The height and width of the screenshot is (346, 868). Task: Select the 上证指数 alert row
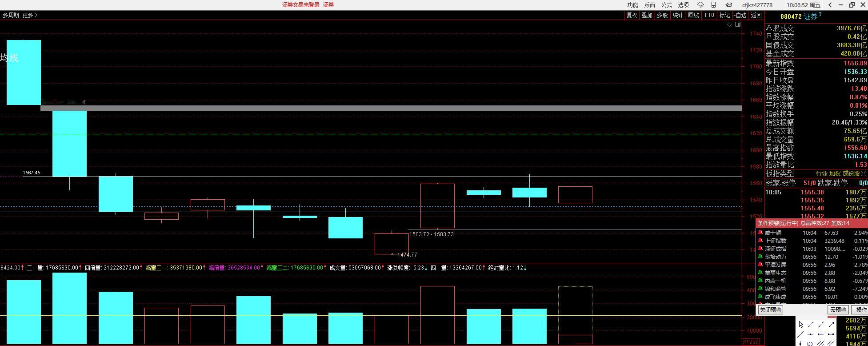(812, 241)
